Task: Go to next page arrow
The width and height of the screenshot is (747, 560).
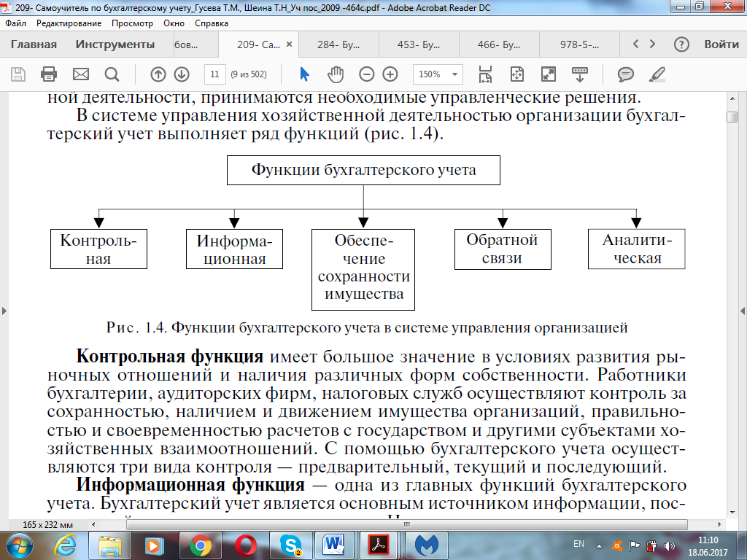Action: pos(182,74)
